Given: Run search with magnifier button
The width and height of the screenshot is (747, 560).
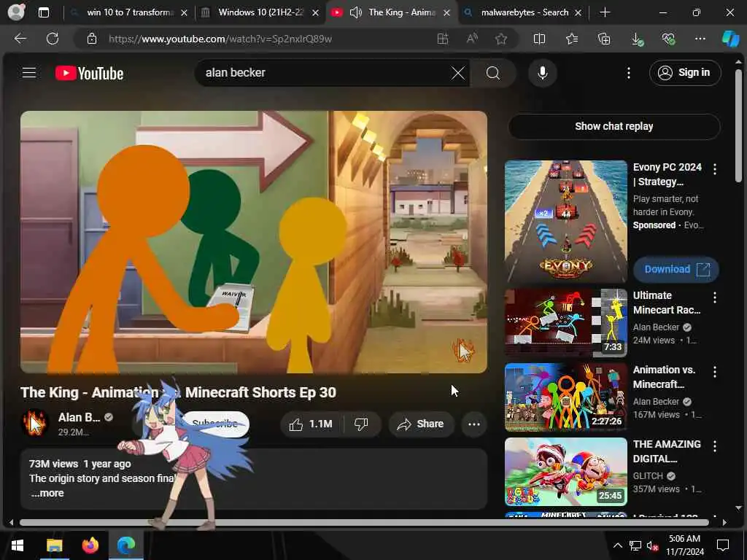Looking at the screenshot, I should tap(493, 73).
